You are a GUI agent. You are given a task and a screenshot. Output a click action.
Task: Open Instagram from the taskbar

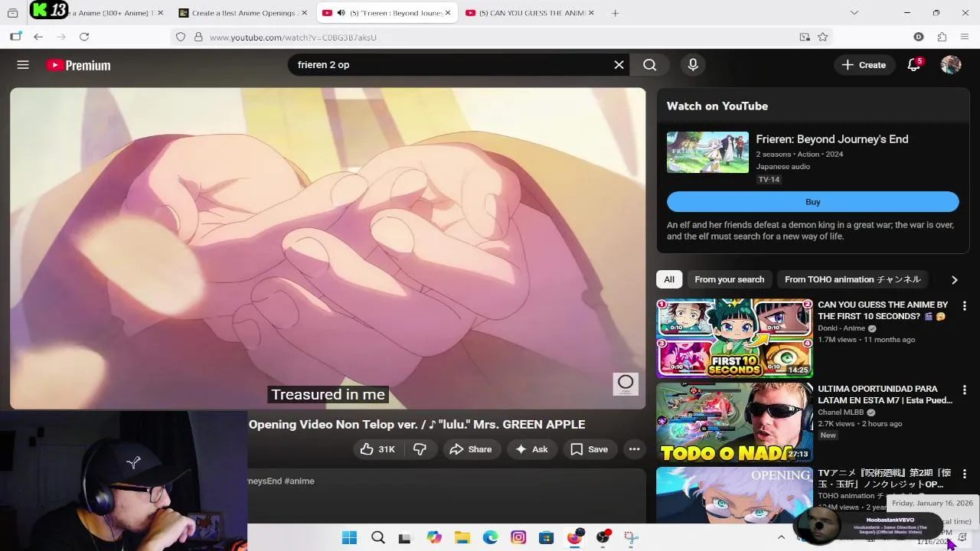(518, 537)
